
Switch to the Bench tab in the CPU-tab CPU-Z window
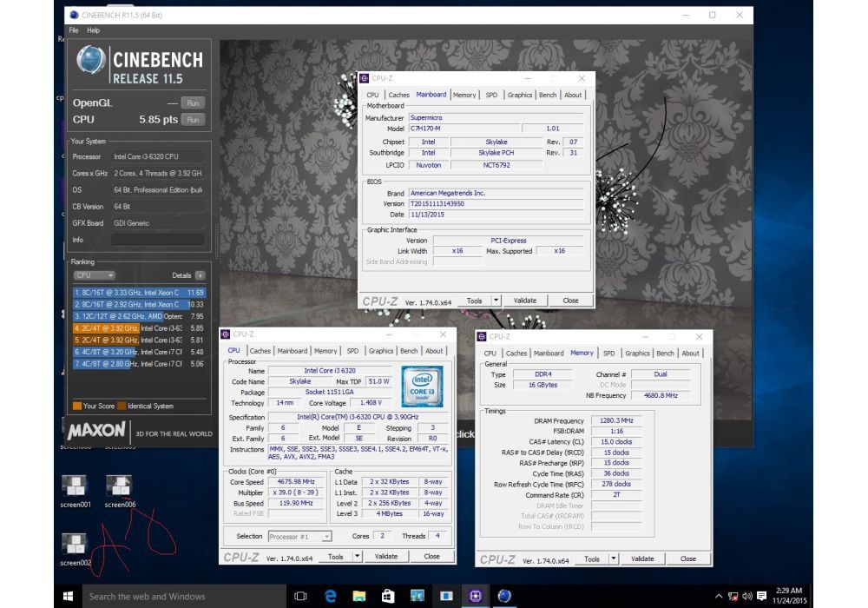409,351
